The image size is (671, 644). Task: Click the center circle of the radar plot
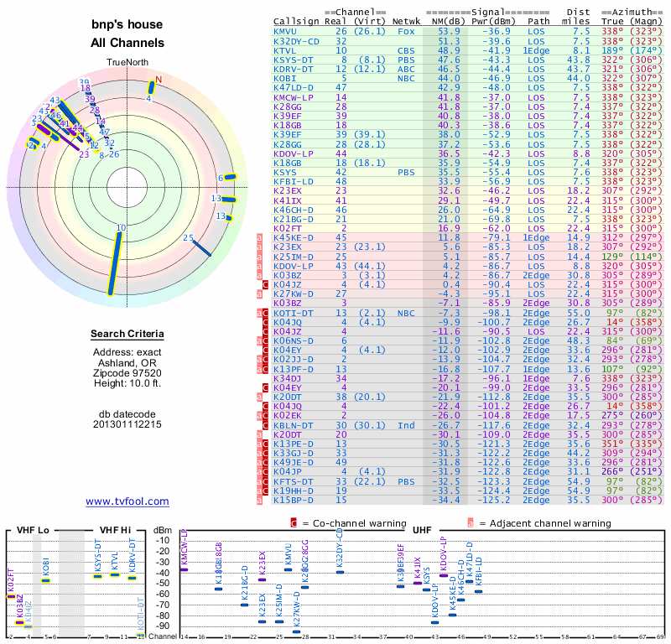click(x=127, y=187)
